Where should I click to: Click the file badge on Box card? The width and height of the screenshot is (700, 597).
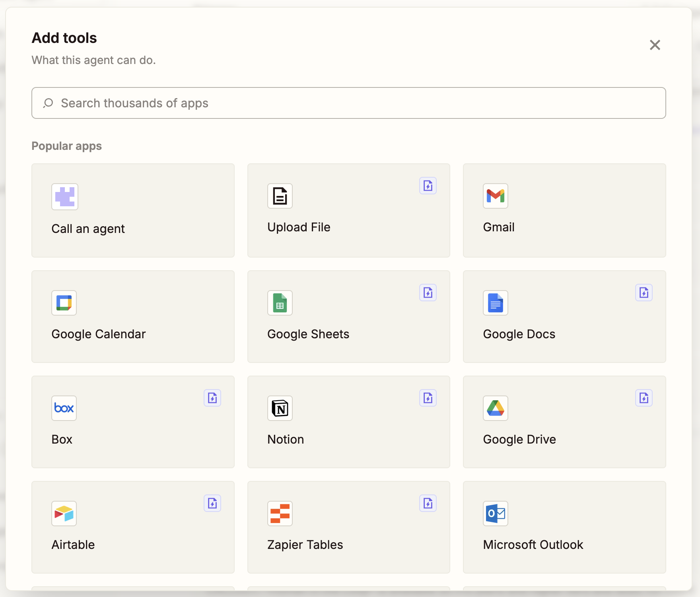point(212,398)
